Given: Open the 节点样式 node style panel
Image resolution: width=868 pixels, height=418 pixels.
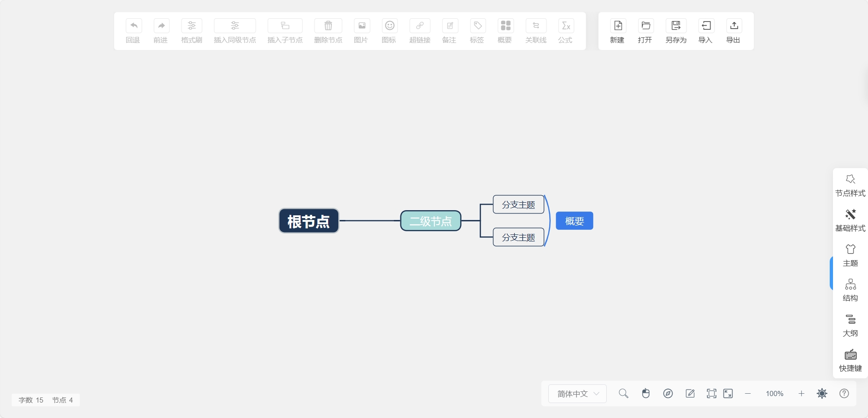Looking at the screenshot, I should (850, 185).
